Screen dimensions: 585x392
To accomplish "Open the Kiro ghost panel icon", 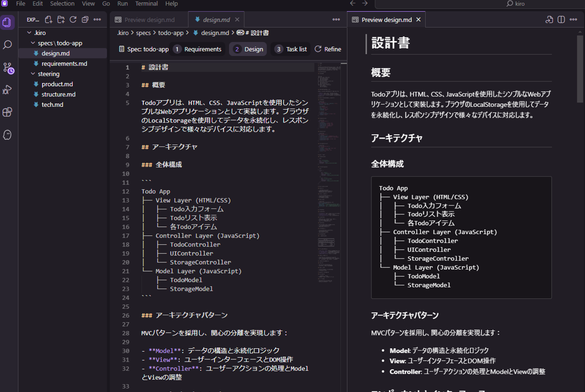I will point(7,135).
